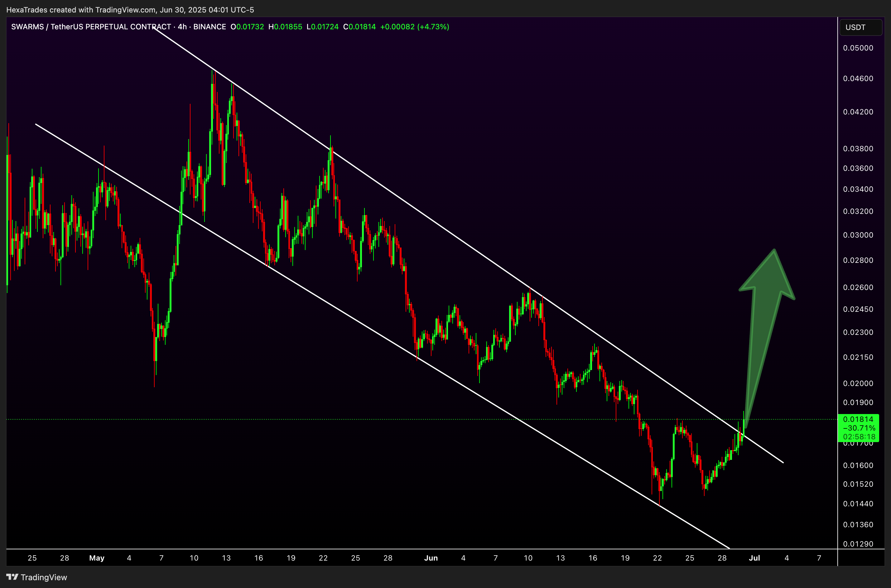Click the change value +0.00082 (+4.73%)
Screen dimensions: 891x588
pyautogui.click(x=415, y=27)
